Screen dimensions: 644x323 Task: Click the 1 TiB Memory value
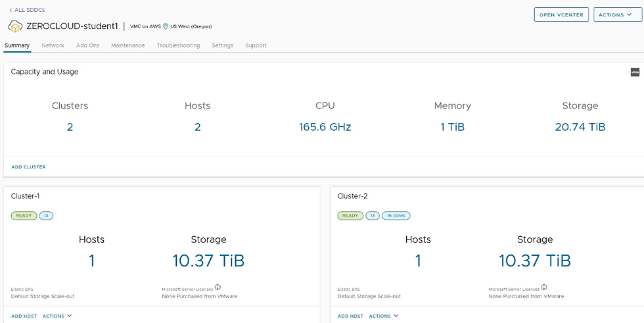pyautogui.click(x=453, y=127)
